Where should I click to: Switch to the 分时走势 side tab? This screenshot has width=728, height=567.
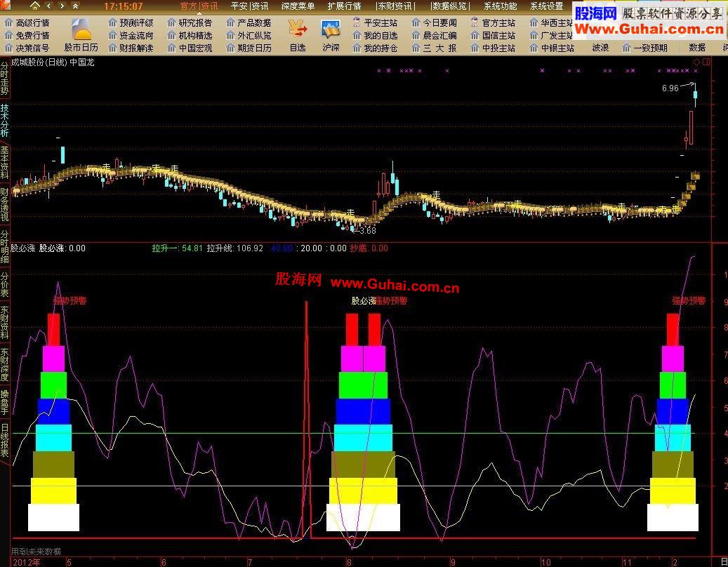pos(5,79)
